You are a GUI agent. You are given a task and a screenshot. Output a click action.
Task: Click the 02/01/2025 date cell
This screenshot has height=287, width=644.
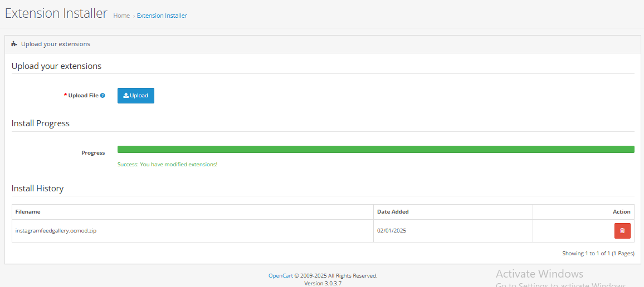point(392,231)
